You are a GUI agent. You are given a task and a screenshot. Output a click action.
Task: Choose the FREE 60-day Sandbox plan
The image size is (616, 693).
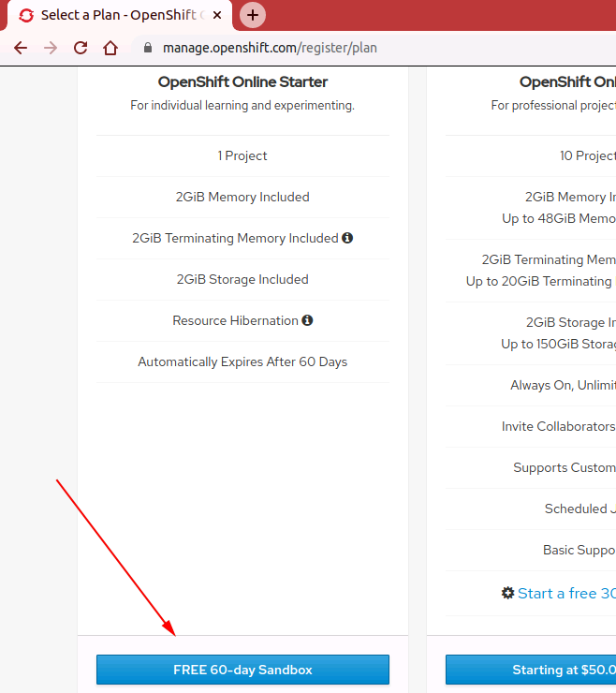click(242, 670)
